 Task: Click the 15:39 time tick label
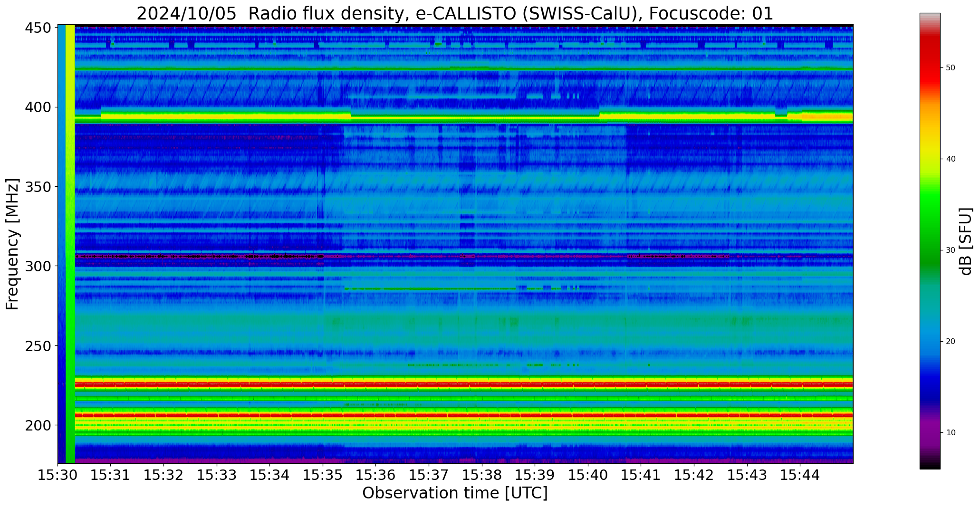(535, 475)
